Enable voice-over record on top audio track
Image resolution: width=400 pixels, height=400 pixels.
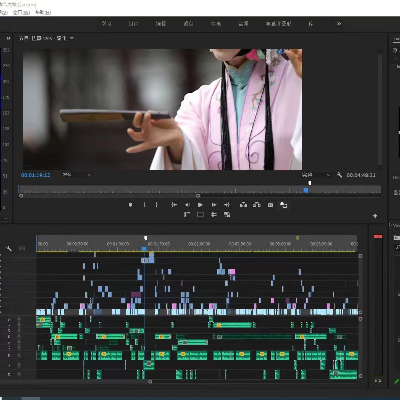pos(19,319)
